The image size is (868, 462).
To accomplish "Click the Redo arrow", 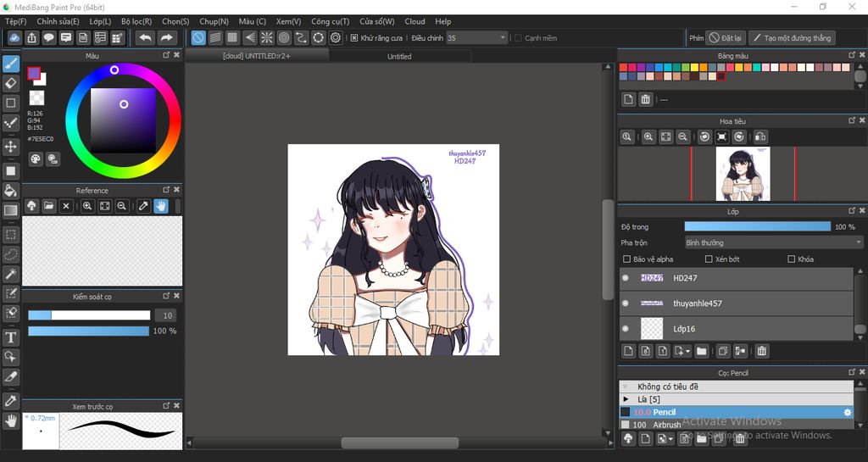I will coord(166,37).
